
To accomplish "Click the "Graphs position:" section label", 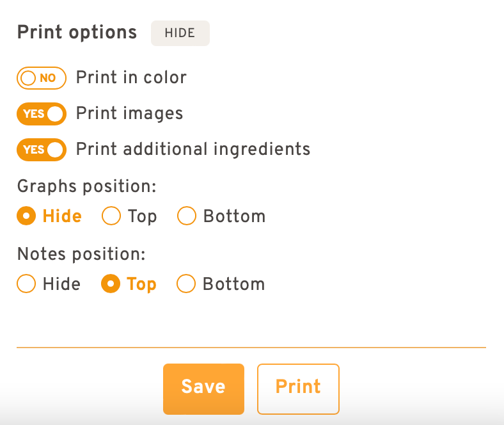I will coord(87,186).
